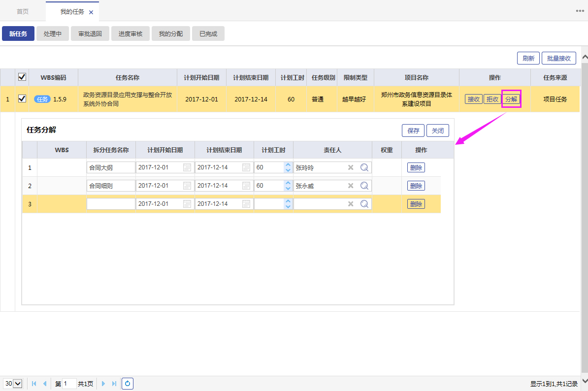This screenshot has height=391, width=588.
Task: Click the empty task name field in row 3
Action: (x=111, y=204)
